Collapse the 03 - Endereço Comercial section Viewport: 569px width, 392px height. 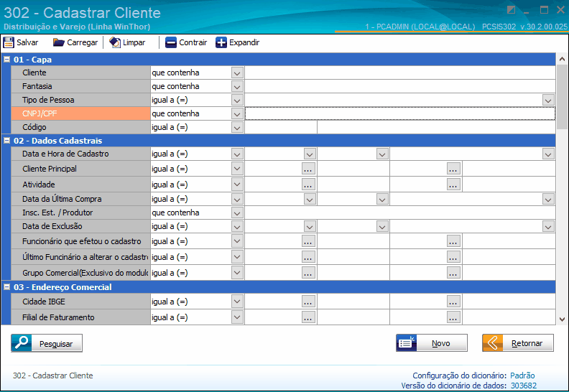(x=6, y=287)
